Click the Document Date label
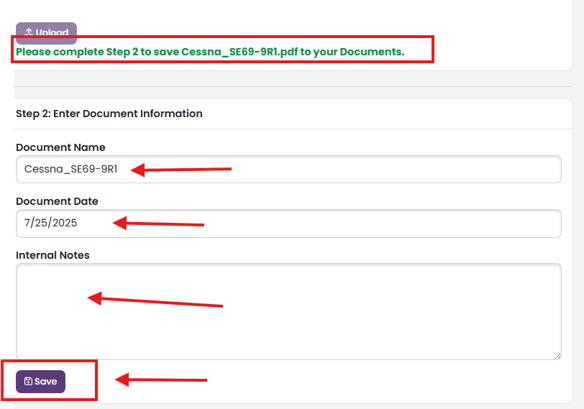Screen dimensions: 584x409 (57, 201)
